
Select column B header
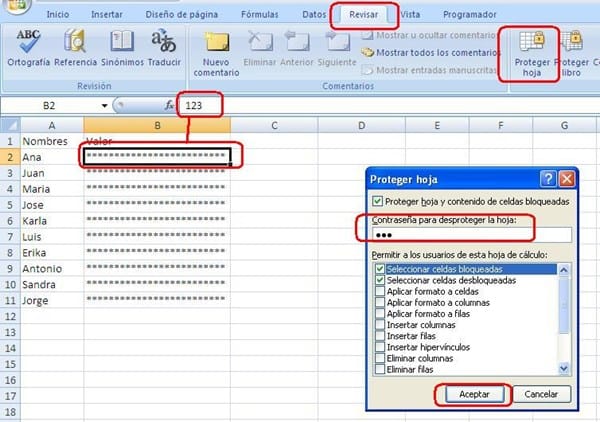click(x=157, y=125)
